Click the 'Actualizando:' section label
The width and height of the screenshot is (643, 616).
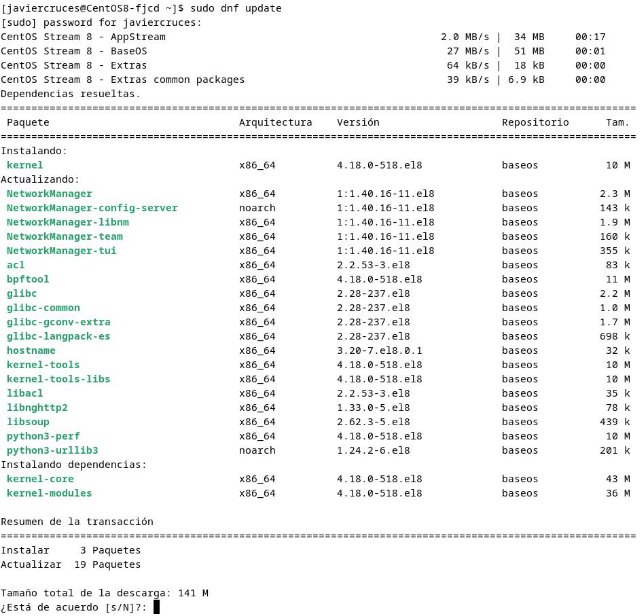[x=40, y=180]
